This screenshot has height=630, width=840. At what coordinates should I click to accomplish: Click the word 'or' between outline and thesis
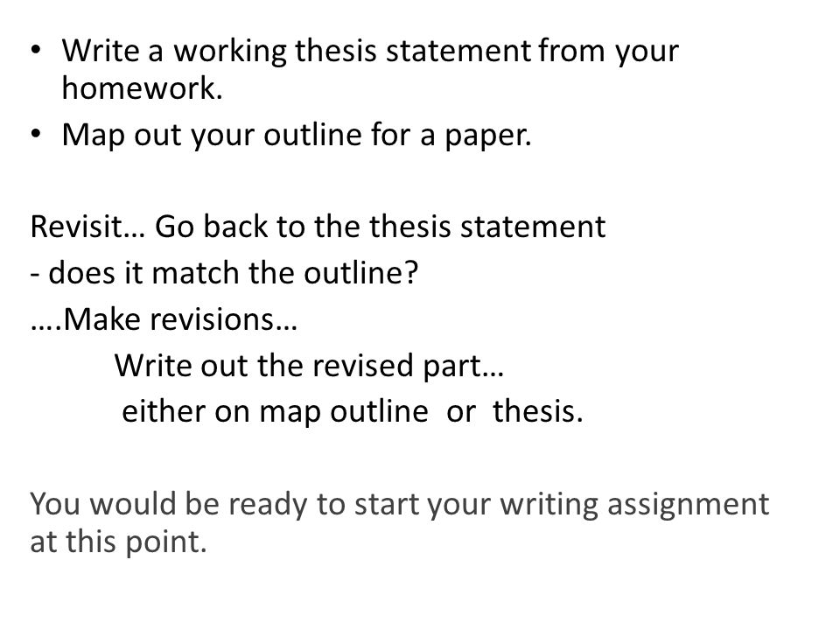pos(461,414)
